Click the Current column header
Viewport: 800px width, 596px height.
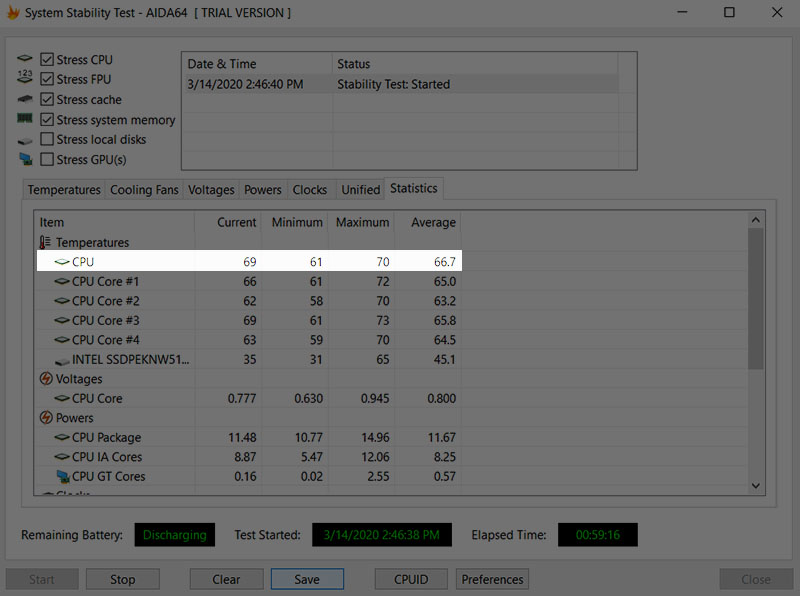click(x=228, y=222)
